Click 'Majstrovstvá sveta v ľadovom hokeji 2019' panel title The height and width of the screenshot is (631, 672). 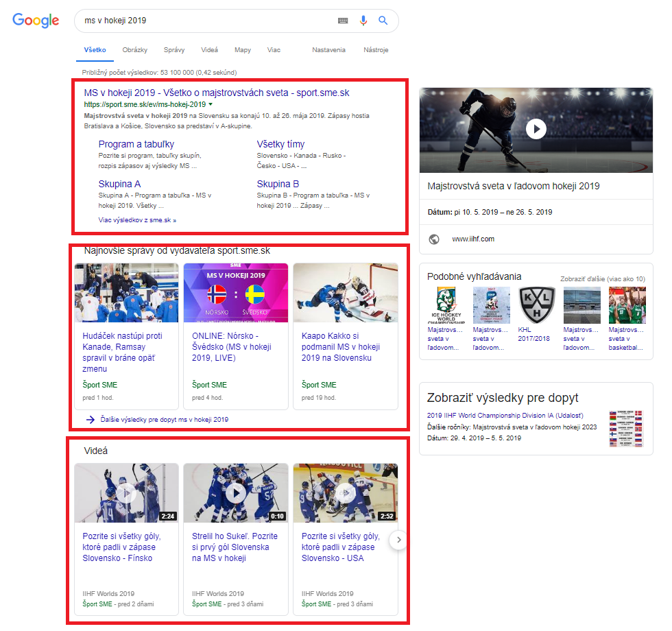[514, 186]
